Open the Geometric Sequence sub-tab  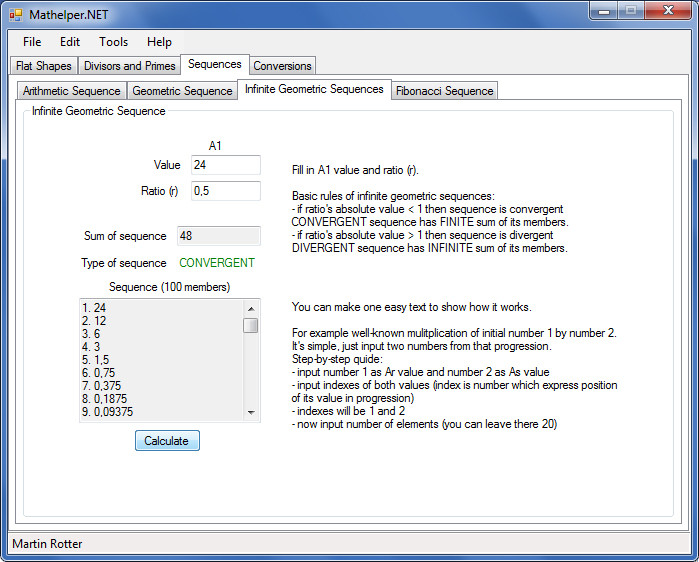point(182,91)
